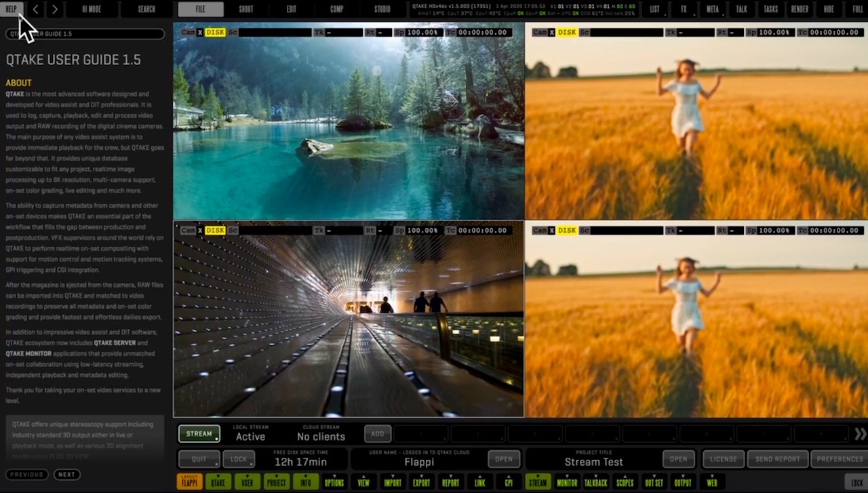Open the EXPORT pop-up menu
Viewport: 868px width, 493px height.
[422, 483]
